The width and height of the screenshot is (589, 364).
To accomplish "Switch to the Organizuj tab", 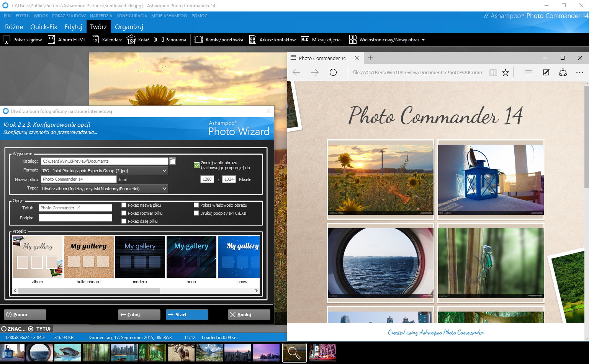I will (129, 27).
